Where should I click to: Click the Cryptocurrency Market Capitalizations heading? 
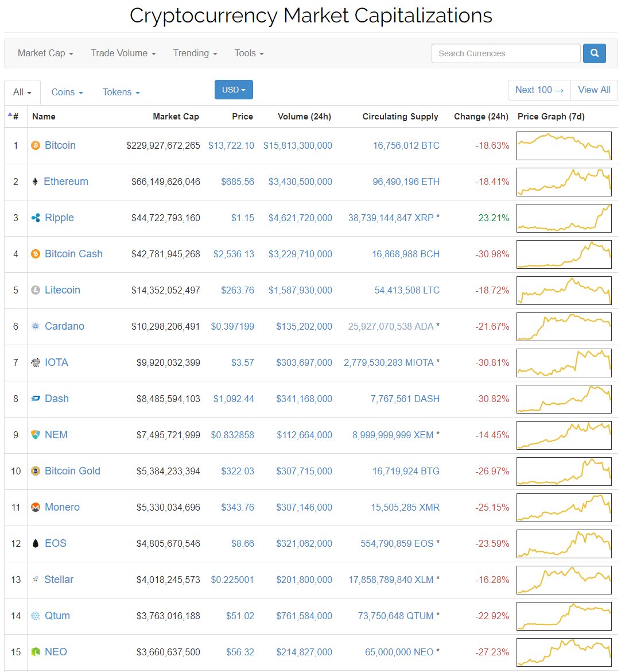pyautogui.click(x=311, y=16)
